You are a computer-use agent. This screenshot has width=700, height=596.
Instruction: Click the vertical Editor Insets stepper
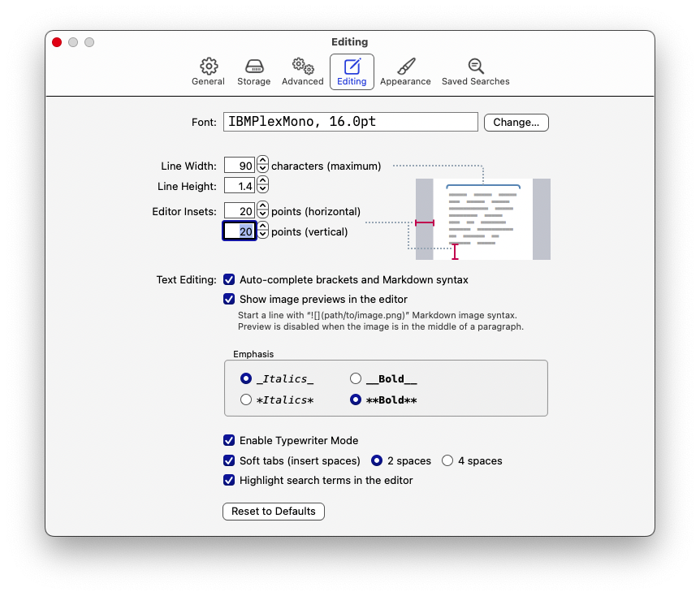pos(262,231)
